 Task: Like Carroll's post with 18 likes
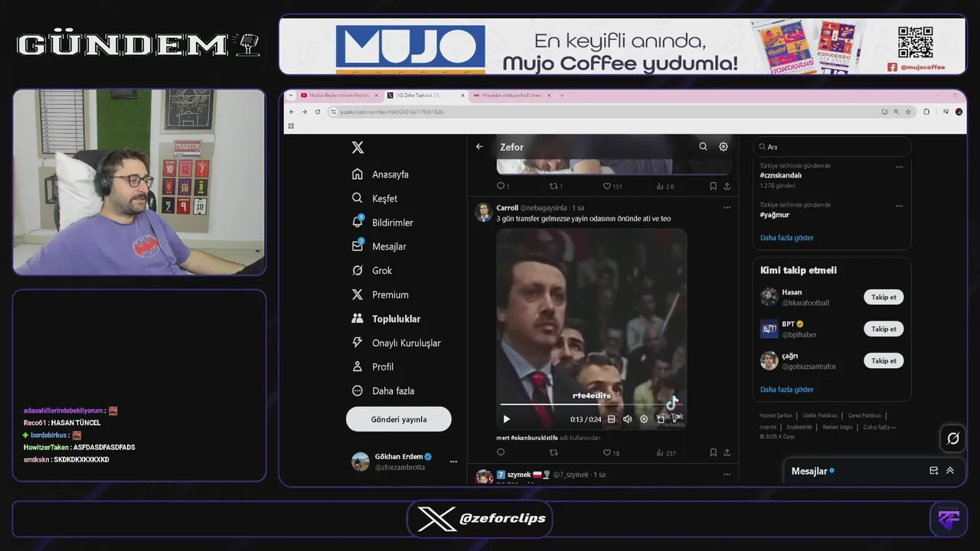611,452
